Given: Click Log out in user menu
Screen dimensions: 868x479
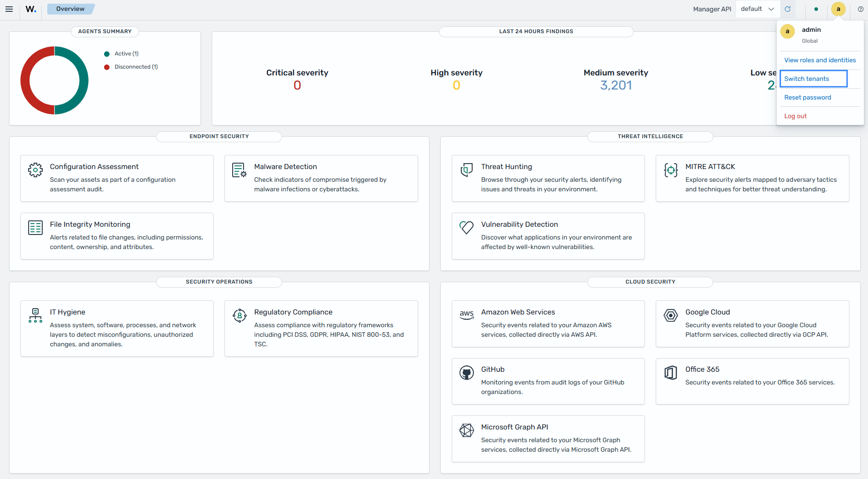Looking at the screenshot, I should click(795, 116).
